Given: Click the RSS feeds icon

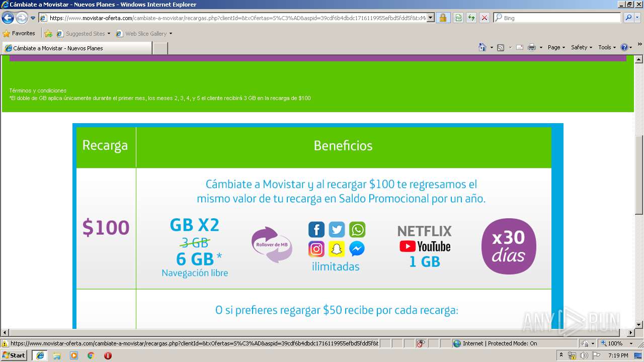Looking at the screenshot, I should [501, 47].
